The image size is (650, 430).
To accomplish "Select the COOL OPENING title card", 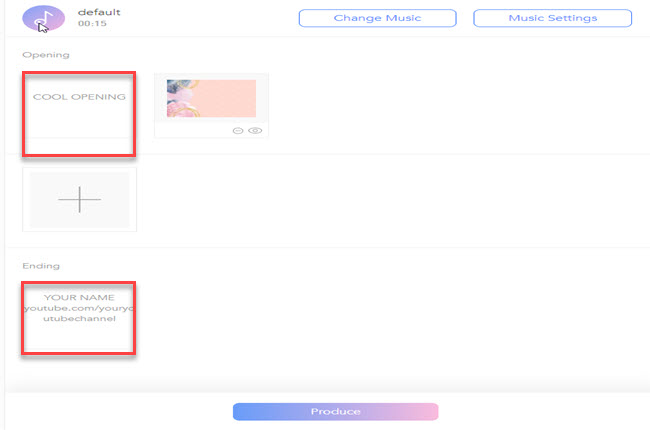I will [79, 113].
